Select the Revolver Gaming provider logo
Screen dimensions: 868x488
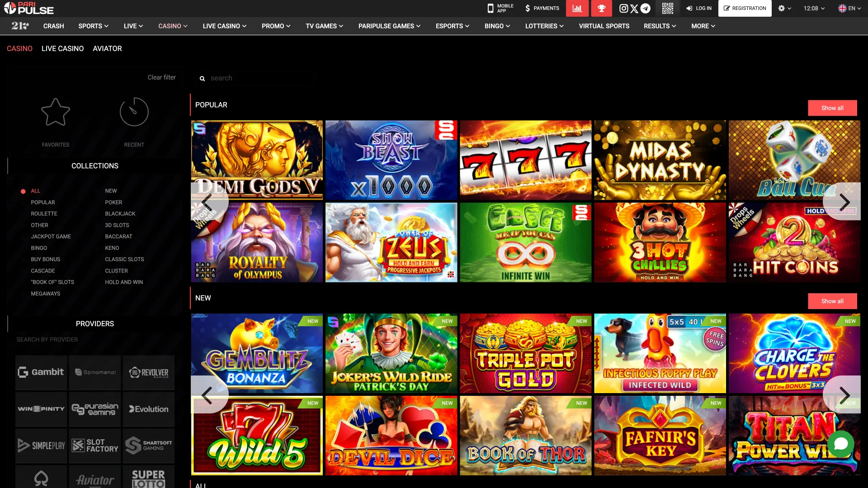coord(148,372)
